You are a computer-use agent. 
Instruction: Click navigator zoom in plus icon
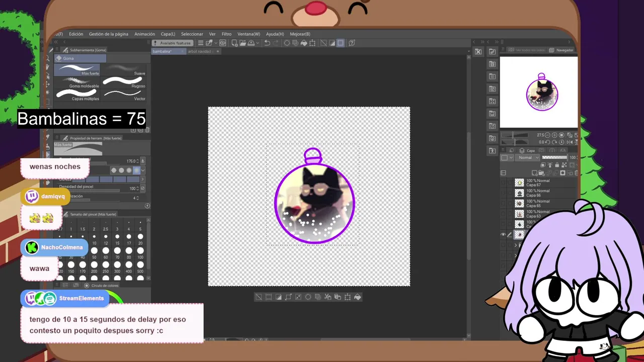pos(554,135)
